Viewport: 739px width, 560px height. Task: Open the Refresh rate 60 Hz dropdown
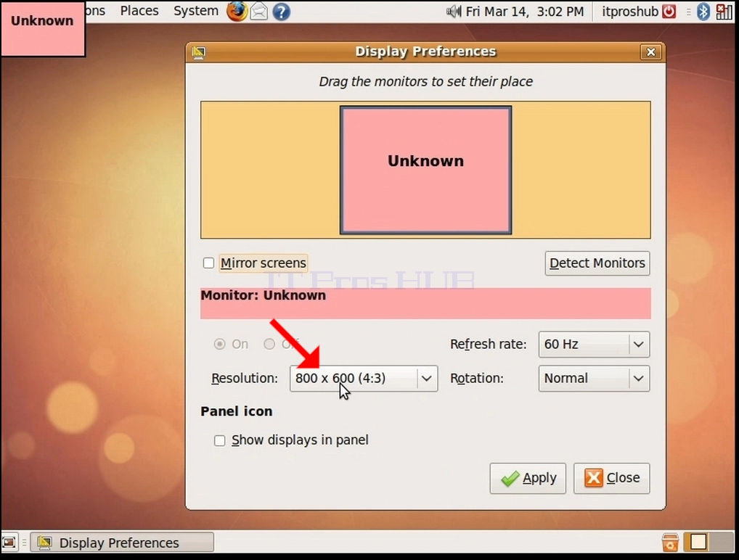click(x=594, y=345)
